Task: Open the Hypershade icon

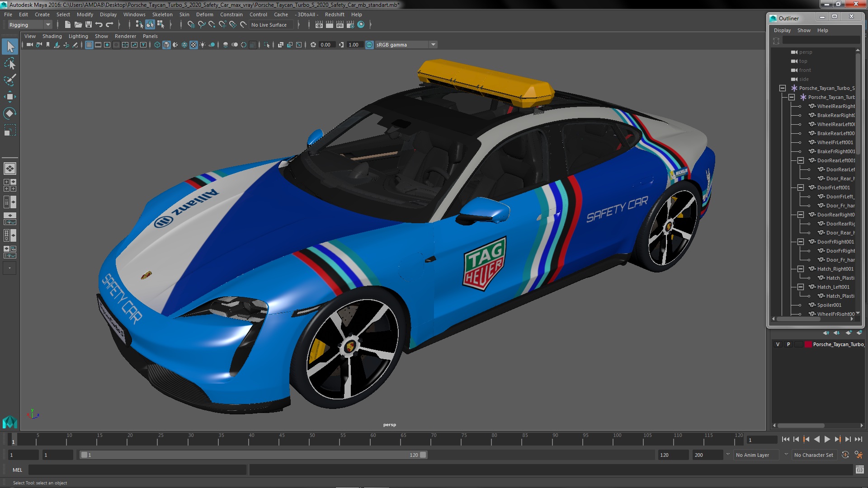Action: (x=361, y=25)
